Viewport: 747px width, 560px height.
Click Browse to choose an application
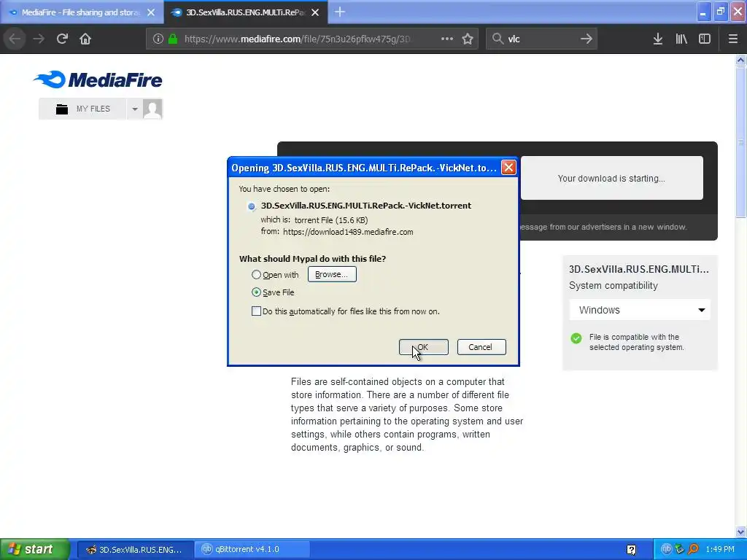click(332, 274)
